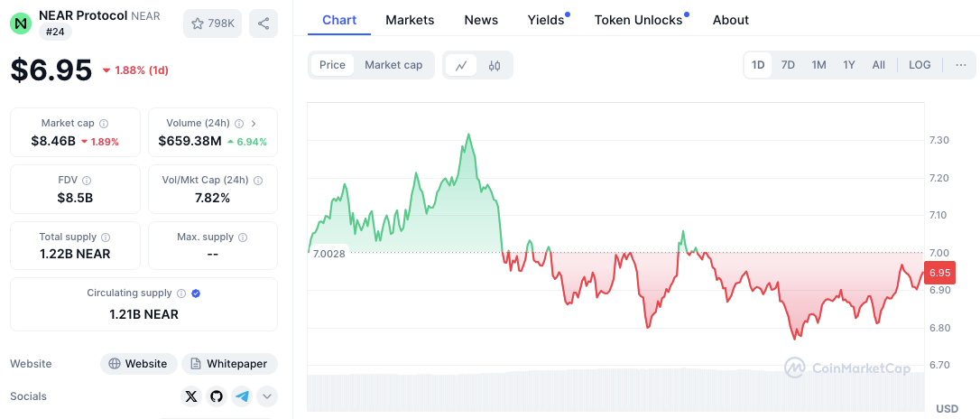The image size is (980, 419).
Task: Select the 7D time range
Action: [x=788, y=65]
